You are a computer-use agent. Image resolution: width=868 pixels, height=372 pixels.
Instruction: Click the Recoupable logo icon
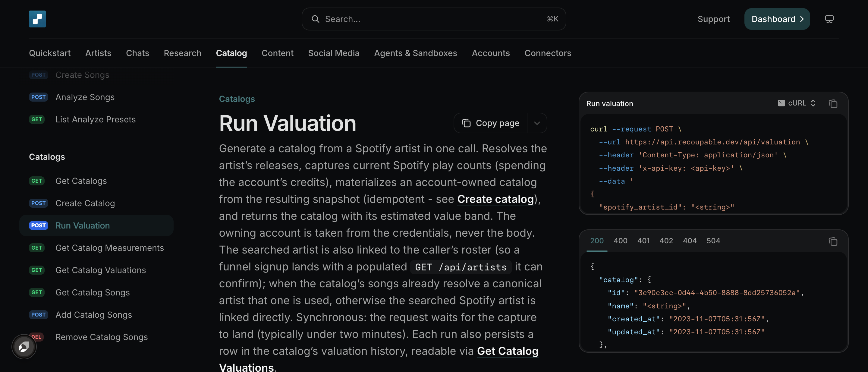[x=37, y=19]
